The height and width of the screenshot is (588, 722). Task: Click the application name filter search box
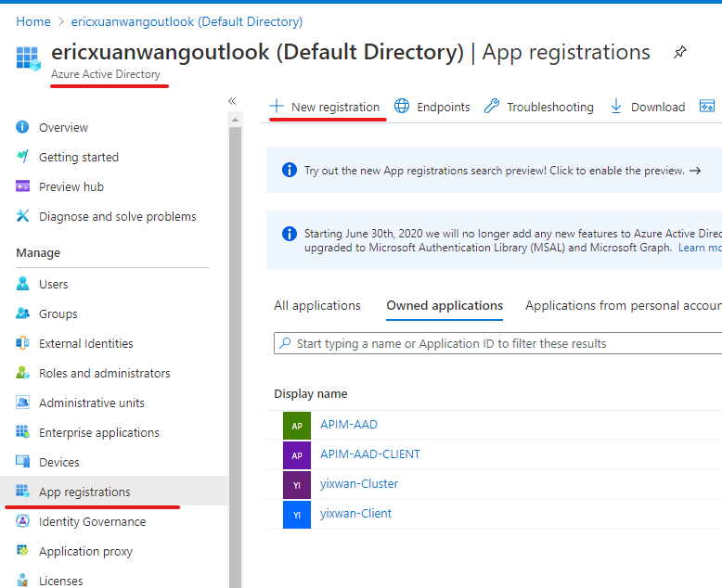click(497, 343)
